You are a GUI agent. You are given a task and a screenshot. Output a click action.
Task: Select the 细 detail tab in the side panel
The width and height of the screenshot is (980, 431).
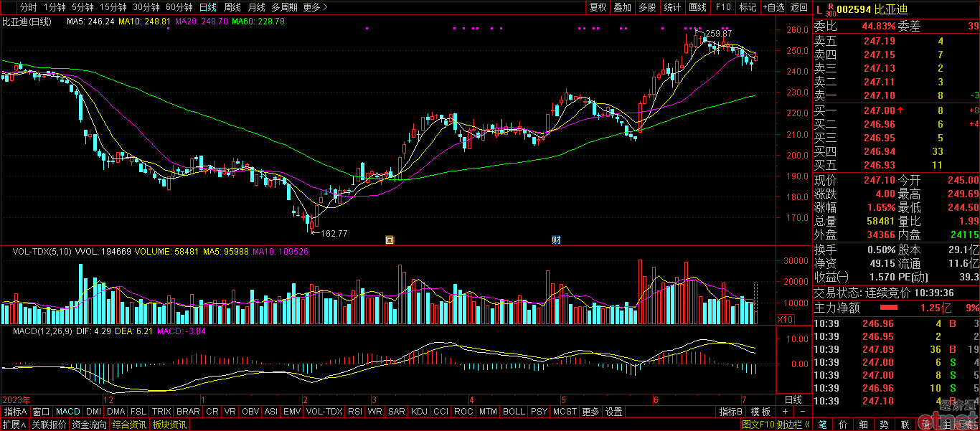[x=864, y=425]
